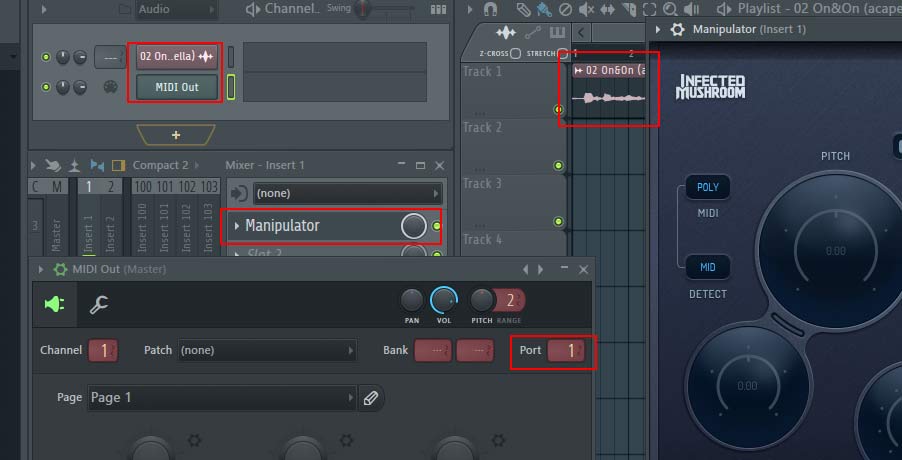Select the MIDI Out channel button
Viewport: 902px width, 460px height.
pyautogui.click(x=176, y=87)
